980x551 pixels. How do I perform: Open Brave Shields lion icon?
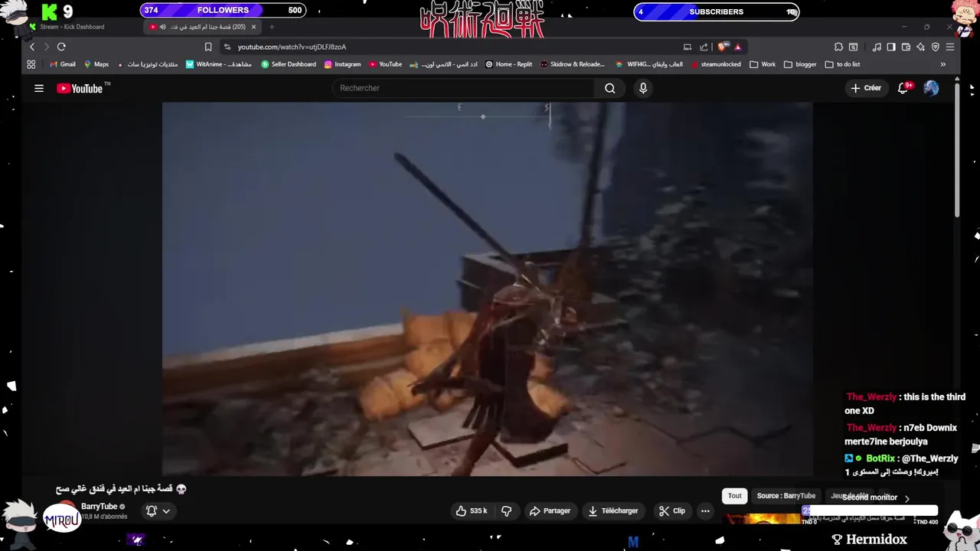pyautogui.click(x=723, y=47)
